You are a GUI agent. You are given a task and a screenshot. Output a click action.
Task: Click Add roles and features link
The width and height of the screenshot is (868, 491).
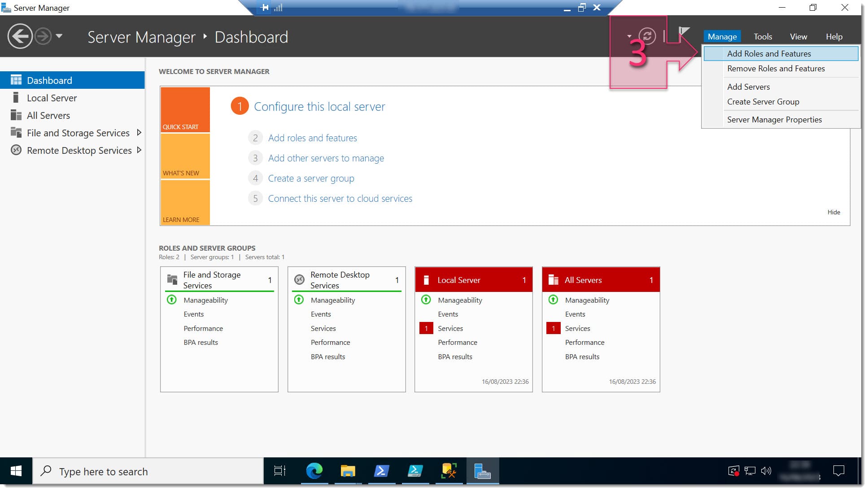[312, 138]
